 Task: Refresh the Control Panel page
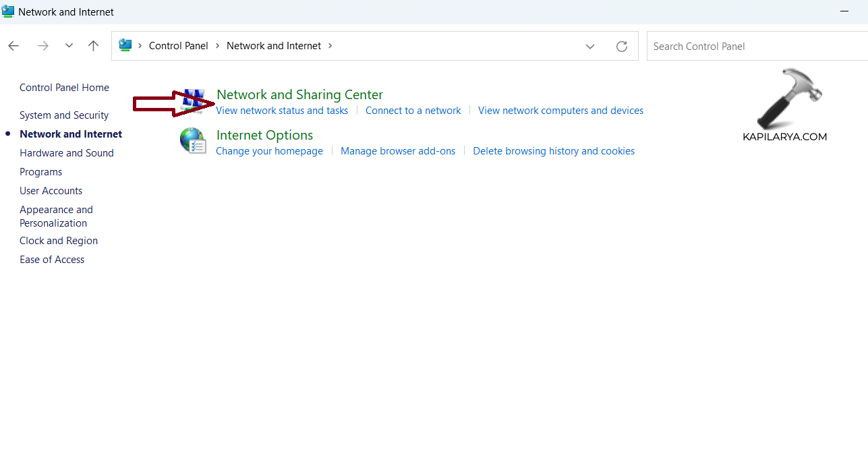(x=622, y=47)
